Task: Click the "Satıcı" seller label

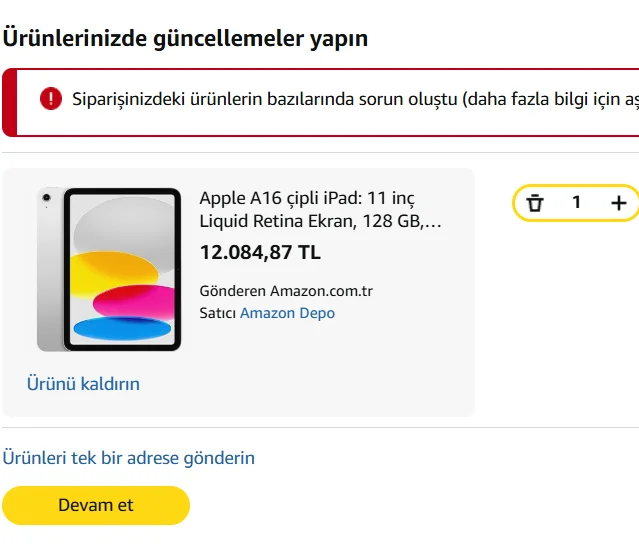Action: (217, 313)
